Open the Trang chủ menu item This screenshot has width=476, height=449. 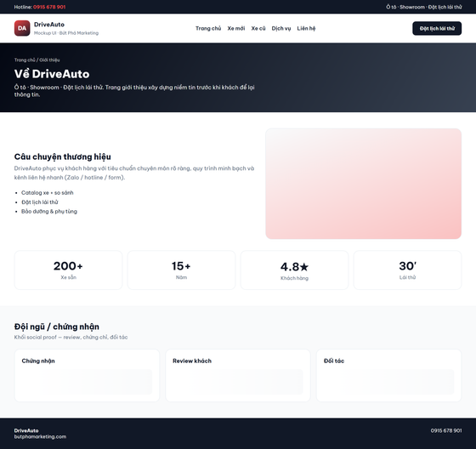point(208,28)
